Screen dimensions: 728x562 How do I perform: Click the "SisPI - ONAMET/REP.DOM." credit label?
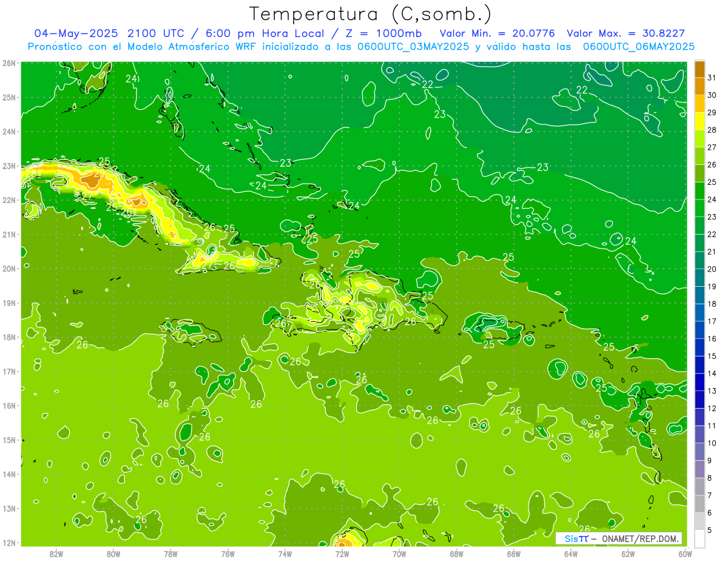[x=619, y=538]
